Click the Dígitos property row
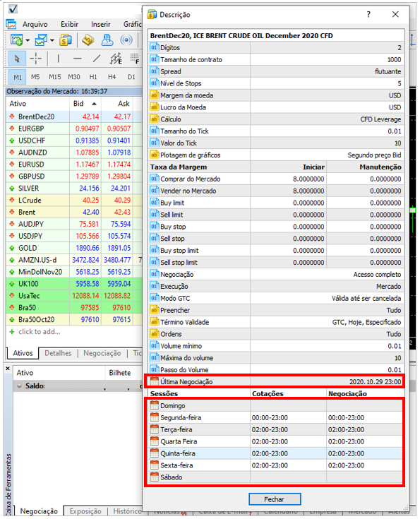420x519 pixels. (x=277, y=48)
